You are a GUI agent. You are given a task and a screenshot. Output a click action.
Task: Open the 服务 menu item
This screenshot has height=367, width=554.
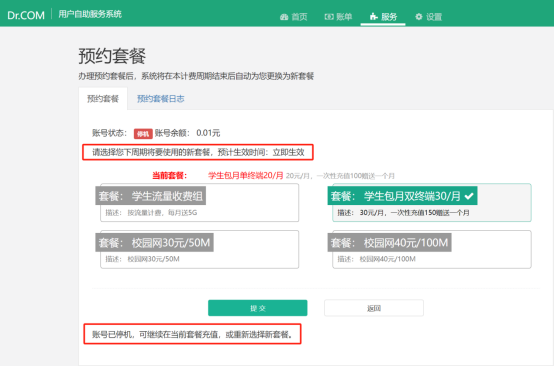383,17
